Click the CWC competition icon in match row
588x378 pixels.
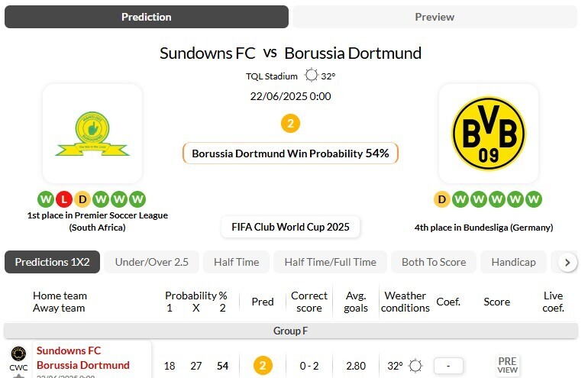[18, 354]
